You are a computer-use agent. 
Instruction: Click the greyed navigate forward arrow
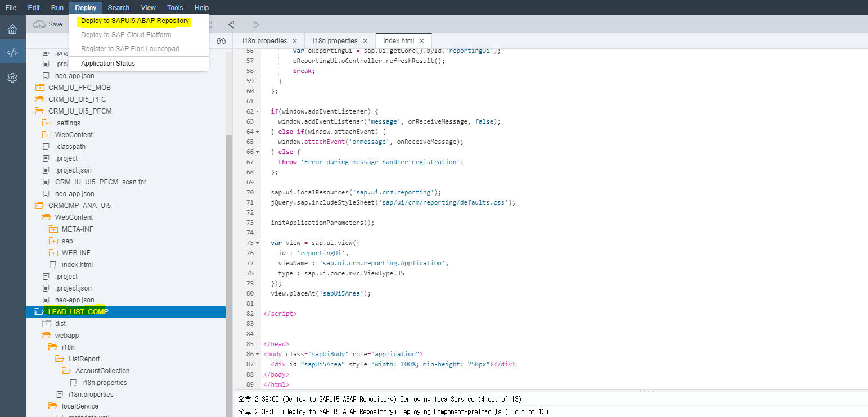(x=255, y=24)
